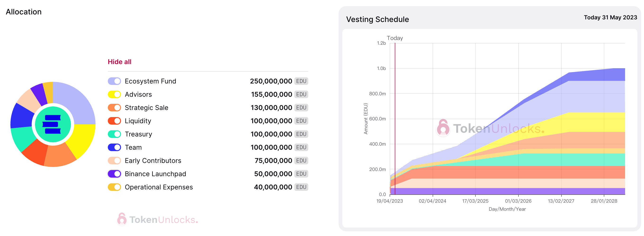Disable the Binance Launchpad toggle

click(114, 174)
